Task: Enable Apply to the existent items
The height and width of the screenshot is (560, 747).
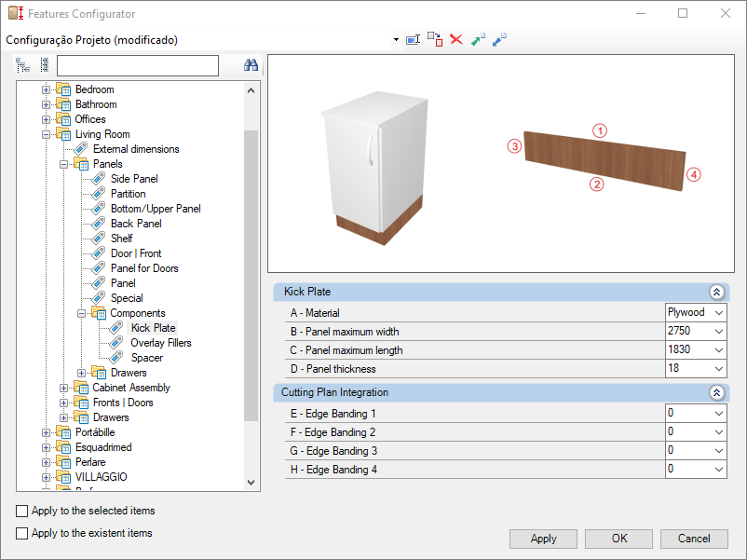Action: [x=22, y=533]
